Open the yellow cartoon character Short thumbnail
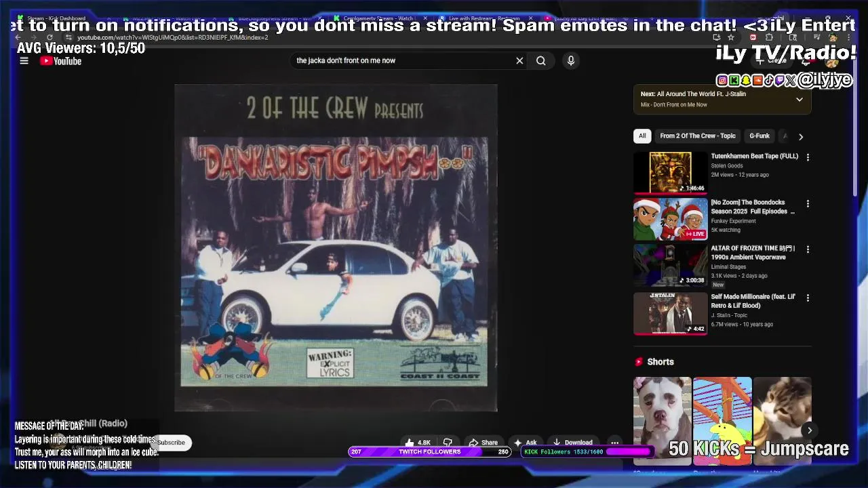 722,421
